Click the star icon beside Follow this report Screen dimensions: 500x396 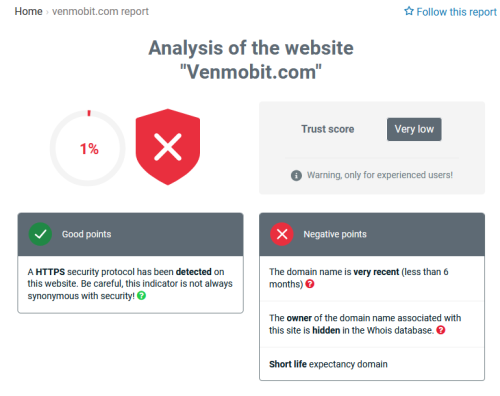[409, 11]
